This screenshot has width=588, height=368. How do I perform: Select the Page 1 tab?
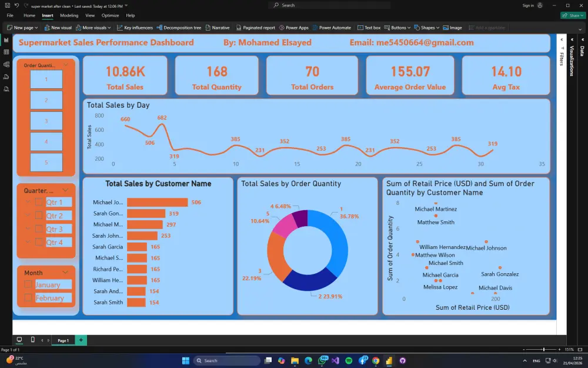(63, 340)
